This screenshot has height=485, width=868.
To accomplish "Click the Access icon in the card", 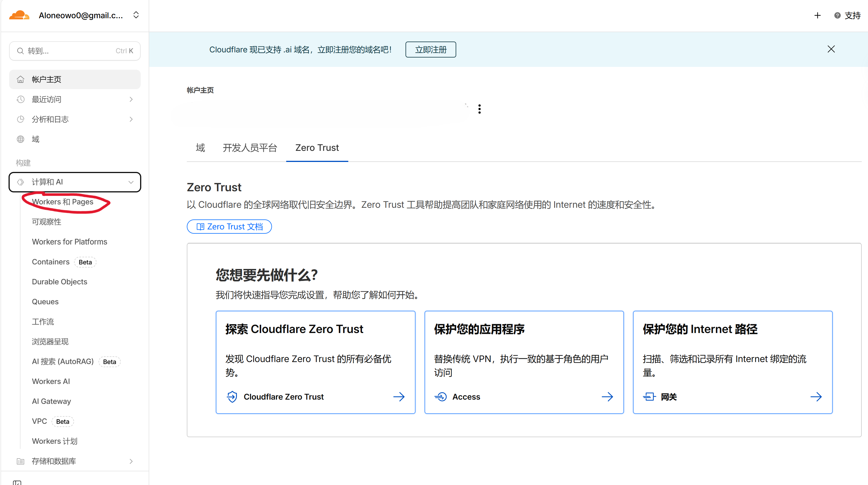I will click(x=440, y=397).
